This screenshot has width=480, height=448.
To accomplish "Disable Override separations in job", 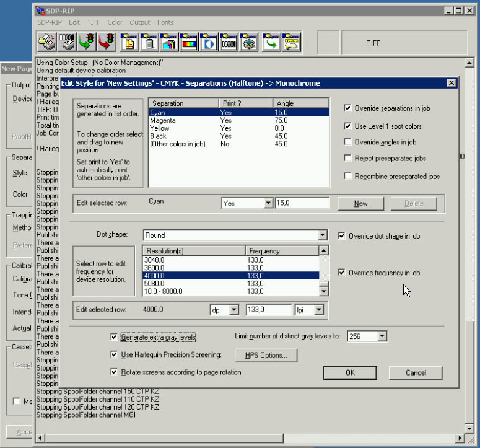I will click(349, 108).
